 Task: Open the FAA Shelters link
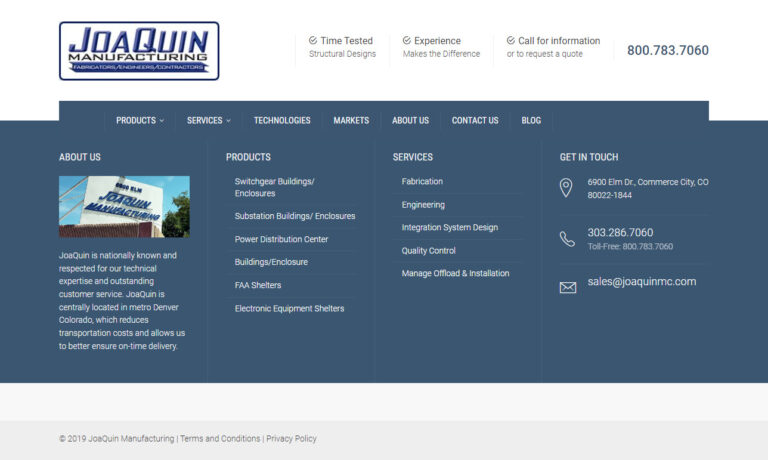(258, 285)
